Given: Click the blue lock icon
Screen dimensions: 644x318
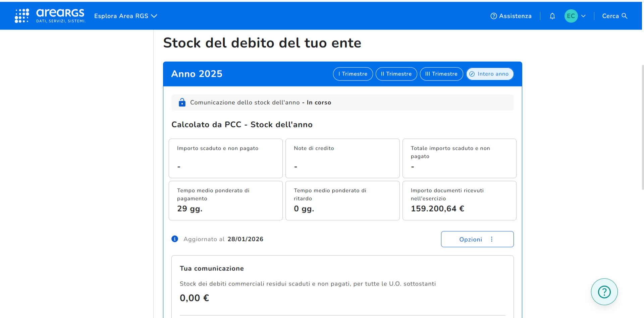Looking at the screenshot, I should click(182, 102).
